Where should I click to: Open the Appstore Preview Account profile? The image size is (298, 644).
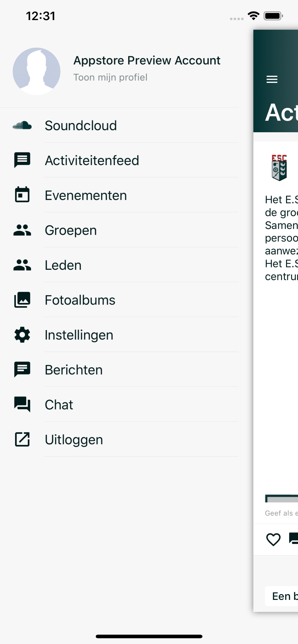point(147,60)
